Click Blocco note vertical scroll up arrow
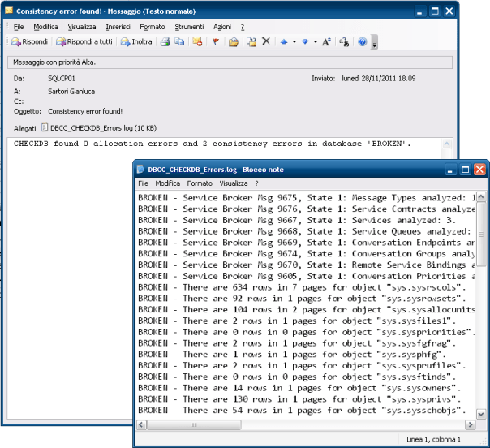Screen dimensions: 490x448 coord(481,196)
